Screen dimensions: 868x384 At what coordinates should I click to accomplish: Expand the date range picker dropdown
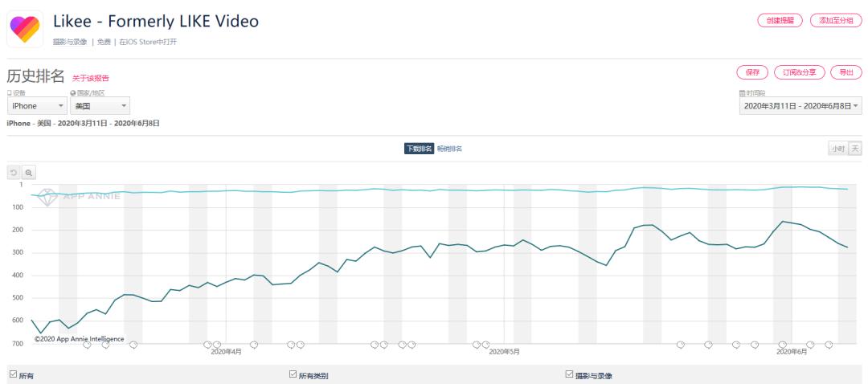coord(800,105)
